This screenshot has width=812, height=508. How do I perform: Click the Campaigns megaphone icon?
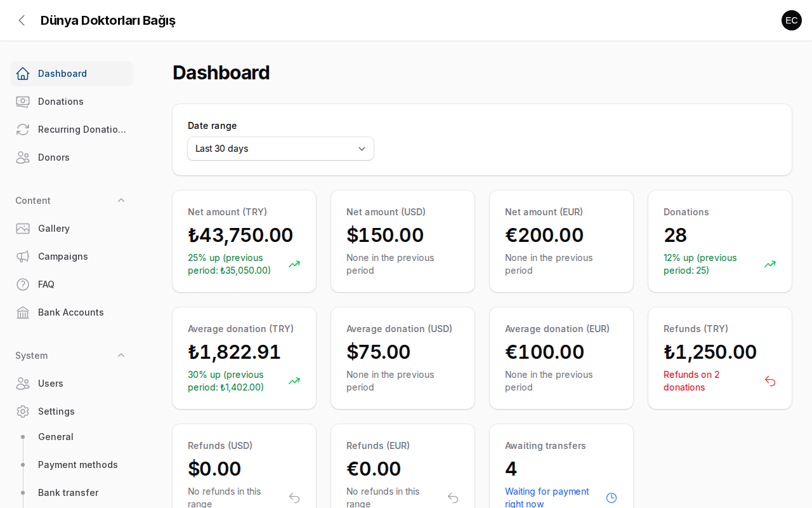click(x=23, y=257)
